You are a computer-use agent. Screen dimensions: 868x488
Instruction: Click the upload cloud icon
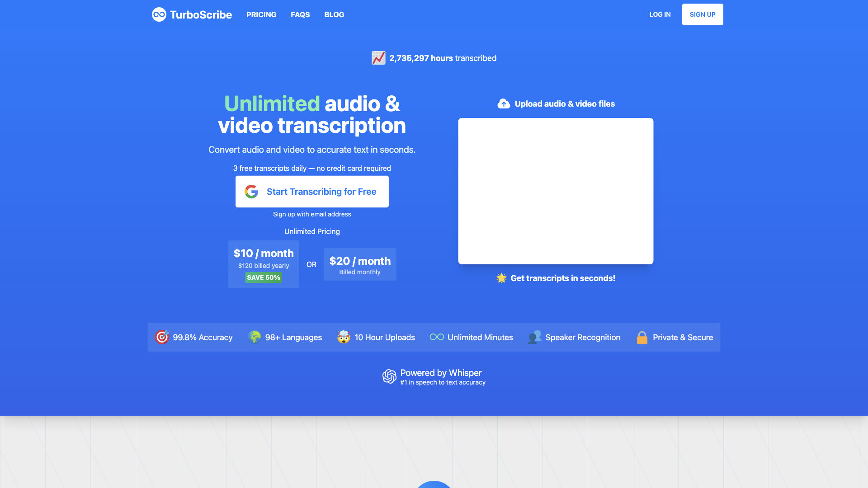(503, 103)
